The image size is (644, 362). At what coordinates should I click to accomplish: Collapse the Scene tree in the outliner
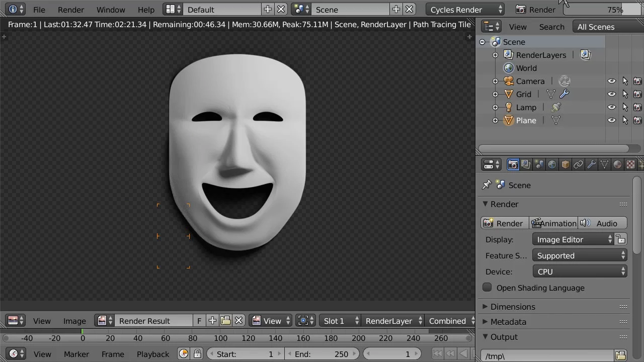(x=482, y=42)
